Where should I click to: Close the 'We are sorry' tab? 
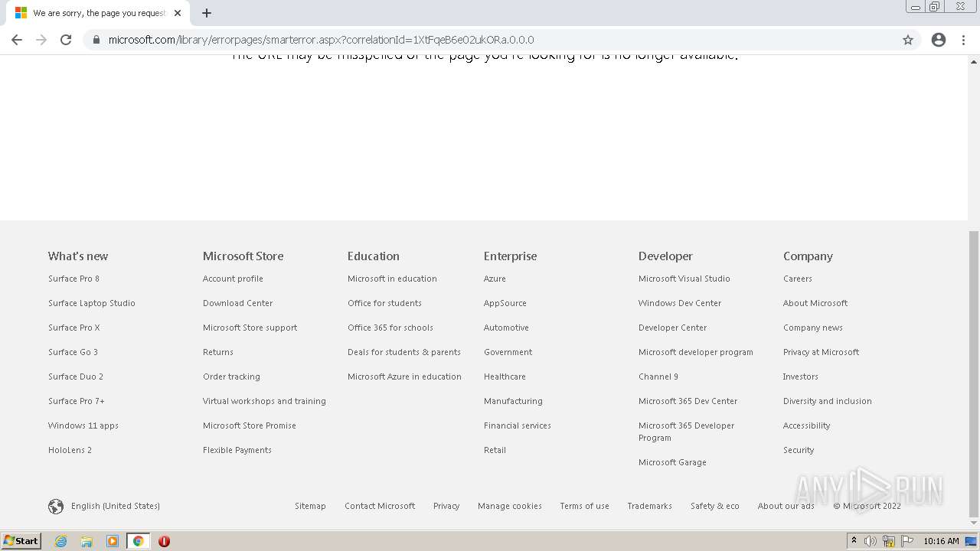point(178,13)
